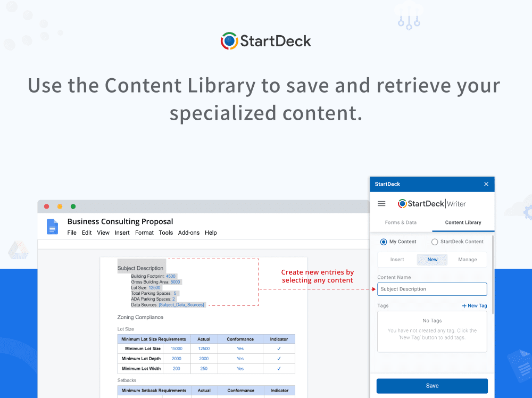532x398 pixels.
Task: Add a tag with New Tag
Action: coord(475,306)
